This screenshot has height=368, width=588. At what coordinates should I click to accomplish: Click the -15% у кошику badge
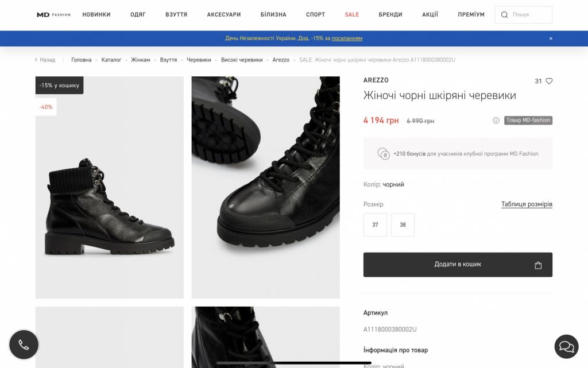tap(59, 86)
